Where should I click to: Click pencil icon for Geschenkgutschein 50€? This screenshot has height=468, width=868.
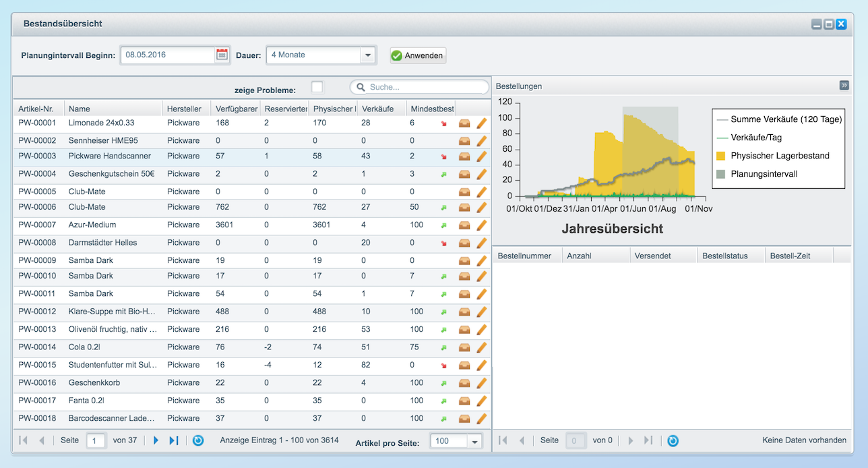coord(481,173)
